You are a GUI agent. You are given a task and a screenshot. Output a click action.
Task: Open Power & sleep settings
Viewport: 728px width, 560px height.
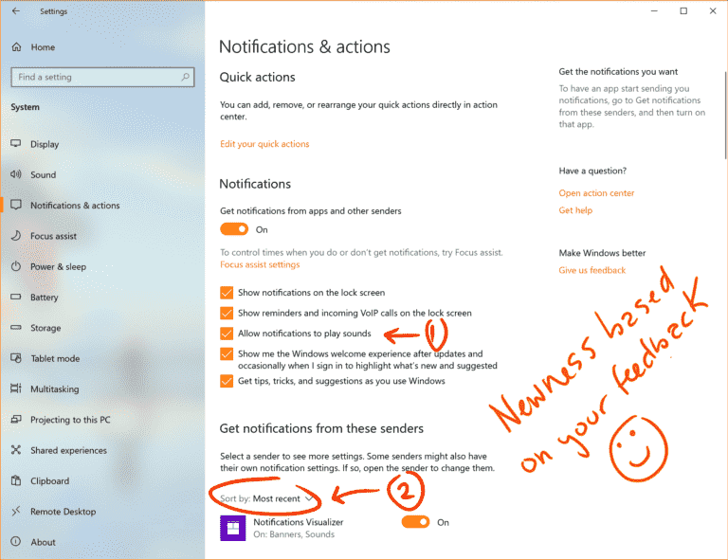pos(58,266)
